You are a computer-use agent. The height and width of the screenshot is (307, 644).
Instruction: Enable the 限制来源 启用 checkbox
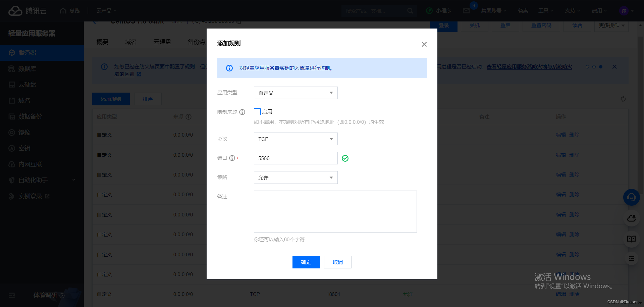click(x=257, y=112)
